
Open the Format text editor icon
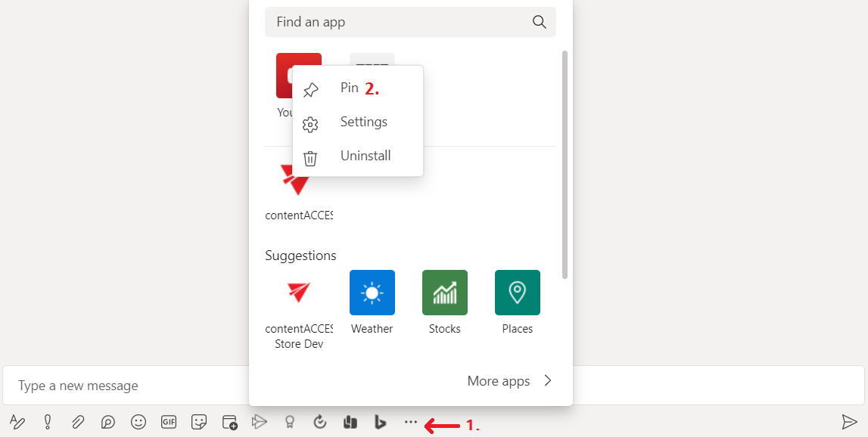pyautogui.click(x=17, y=422)
